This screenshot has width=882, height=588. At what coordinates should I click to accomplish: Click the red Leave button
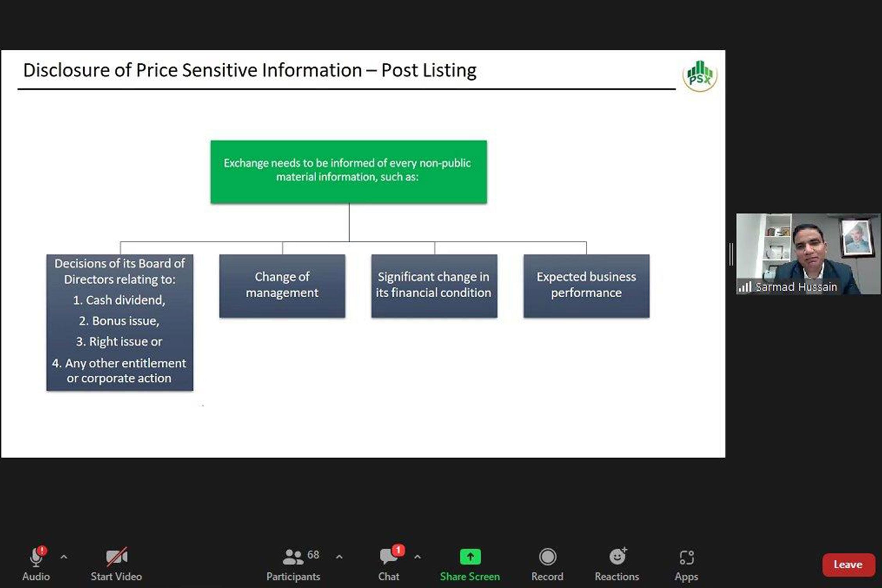[848, 565]
